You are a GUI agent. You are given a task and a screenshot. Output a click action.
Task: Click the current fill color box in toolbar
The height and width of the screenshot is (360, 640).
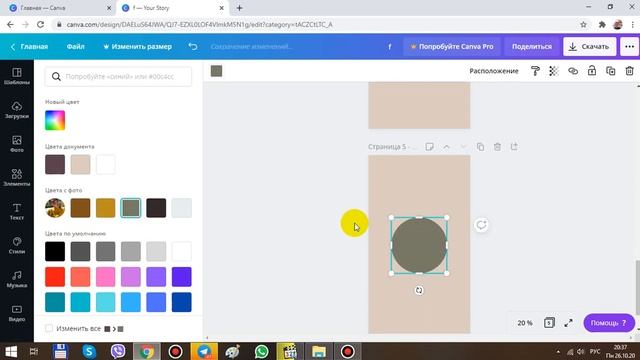coord(216,71)
